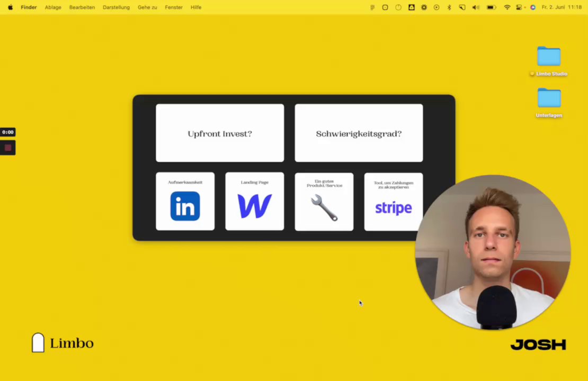Click the rounded square menu bar icon
The width and height of the screenshot is (588, 381).
[x=385, y=7]
